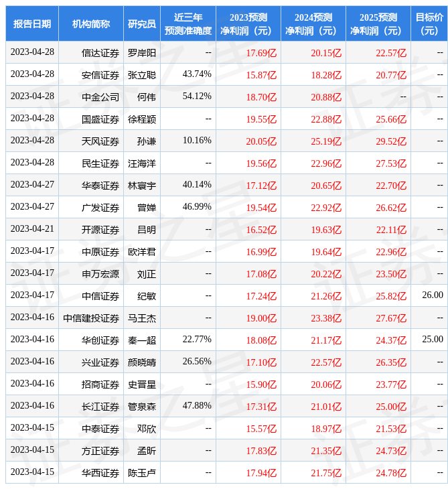Click the 近三年预测准确度 column header
This screenshot has width=448, height=489.
188,23
